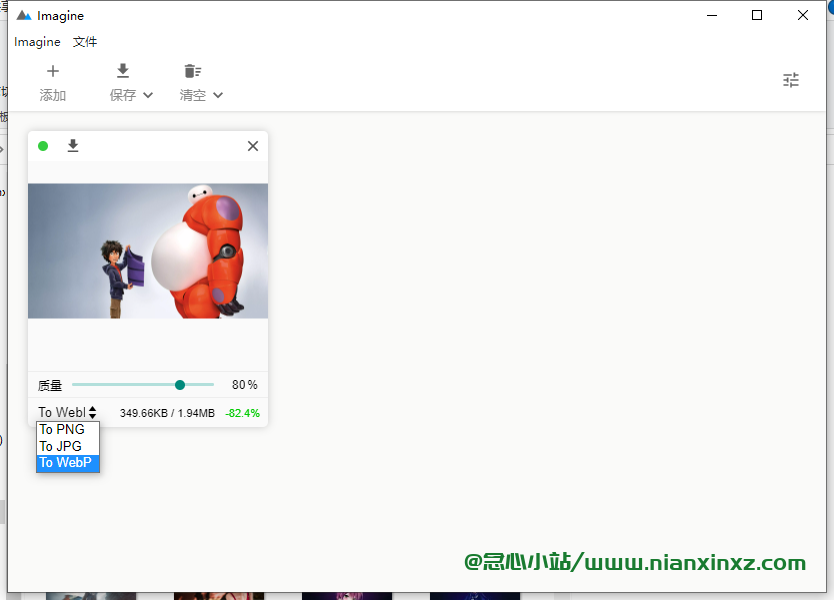This screenshot has width=834, height=600.
Task: Click the 349.66KB / 1.94MB size text
Action: 167,413
